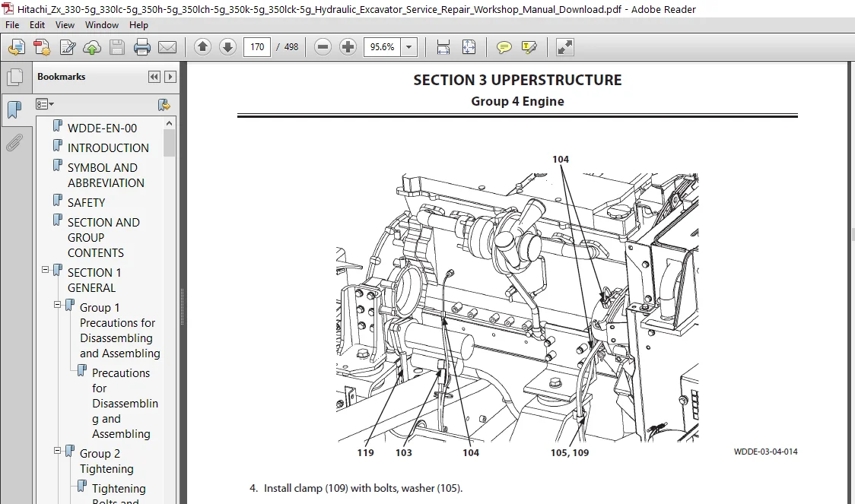
Task: Add a sticky note comment
Action: tap(504, 47)
